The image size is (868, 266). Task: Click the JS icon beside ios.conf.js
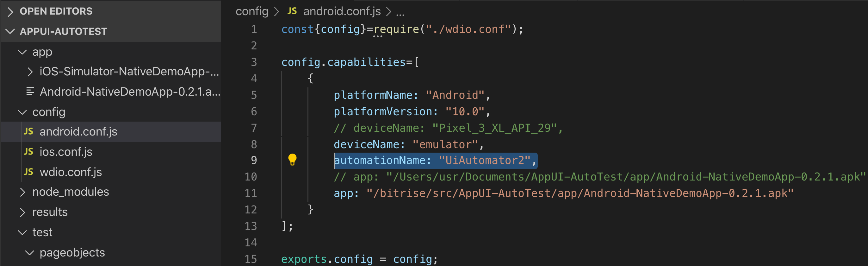coord(29,151)
